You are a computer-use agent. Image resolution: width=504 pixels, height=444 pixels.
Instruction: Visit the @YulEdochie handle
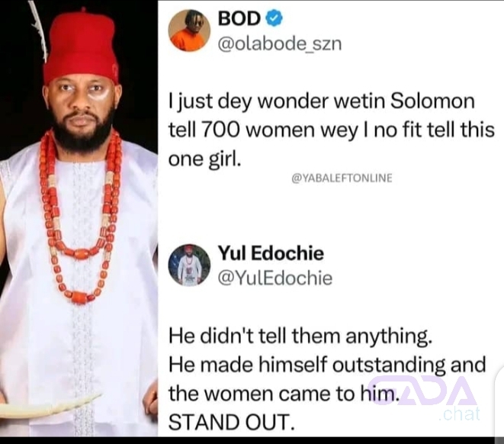pos(275,278)
